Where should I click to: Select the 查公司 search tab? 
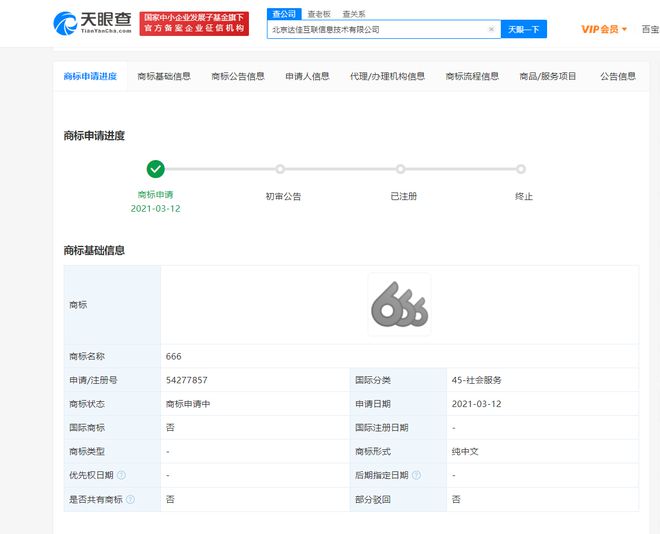284,14
